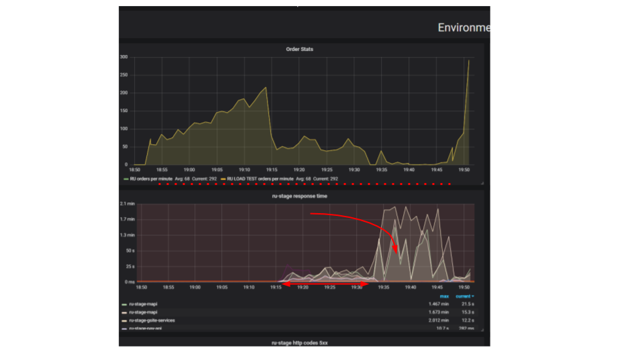Click the second ru-stage-mapi legend label
This screenshot has width=644, height=362.
[143, 312]
